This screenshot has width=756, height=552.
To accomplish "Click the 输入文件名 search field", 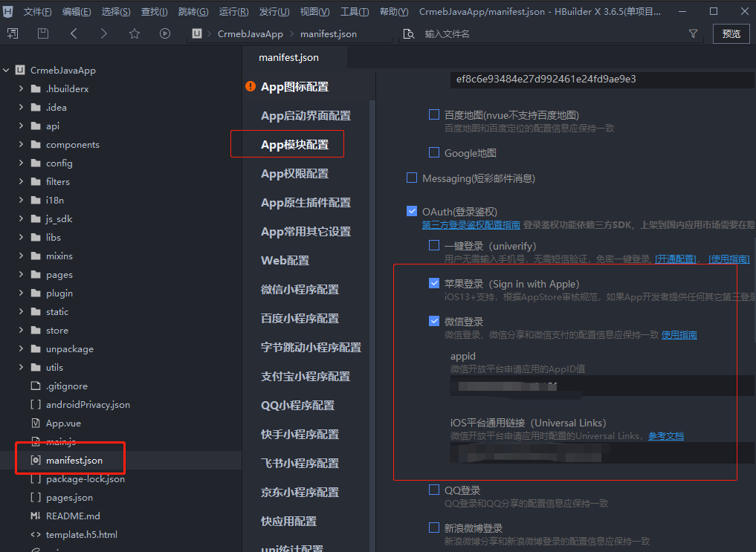I will pos(549,33).
